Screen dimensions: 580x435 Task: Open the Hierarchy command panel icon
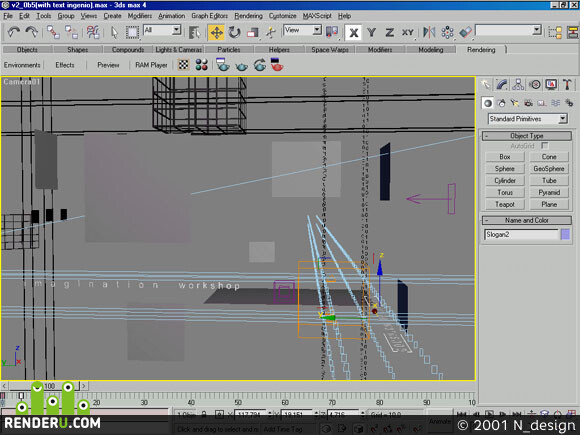(518, 85)
